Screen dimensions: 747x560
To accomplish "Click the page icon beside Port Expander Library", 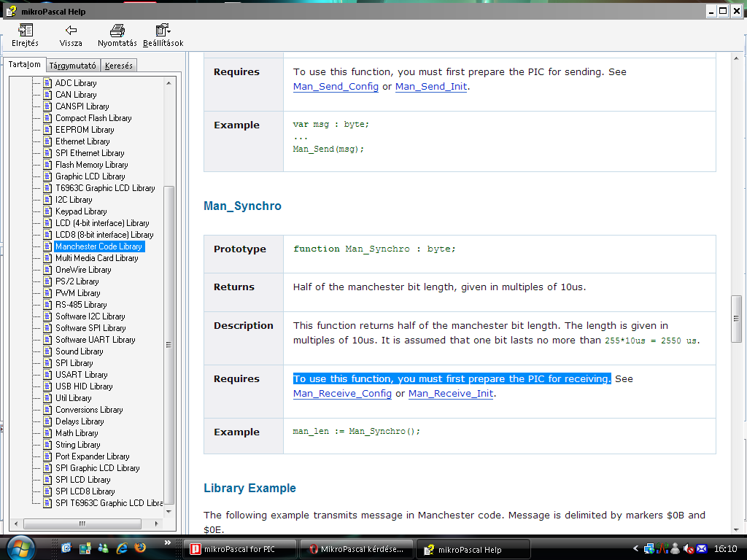I will (47, 456).
